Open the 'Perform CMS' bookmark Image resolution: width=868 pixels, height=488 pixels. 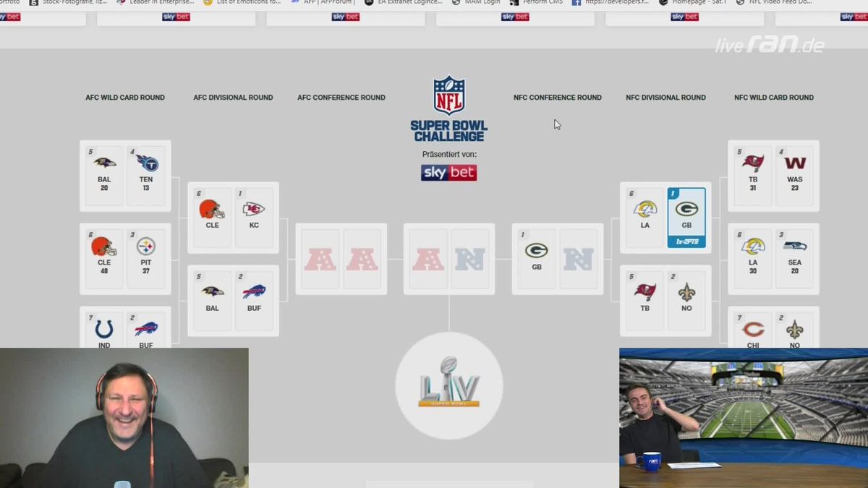click(x=536, y=3)
